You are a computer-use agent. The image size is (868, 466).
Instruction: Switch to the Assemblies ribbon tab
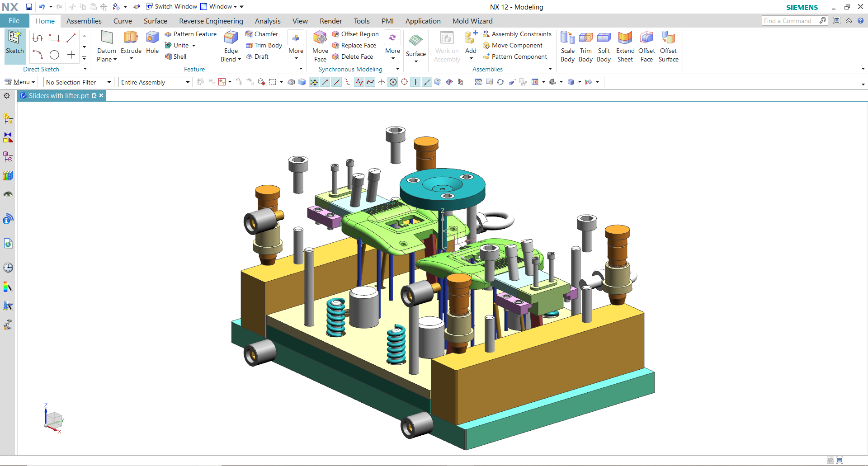pyautogui.click(x=84, y=21)
